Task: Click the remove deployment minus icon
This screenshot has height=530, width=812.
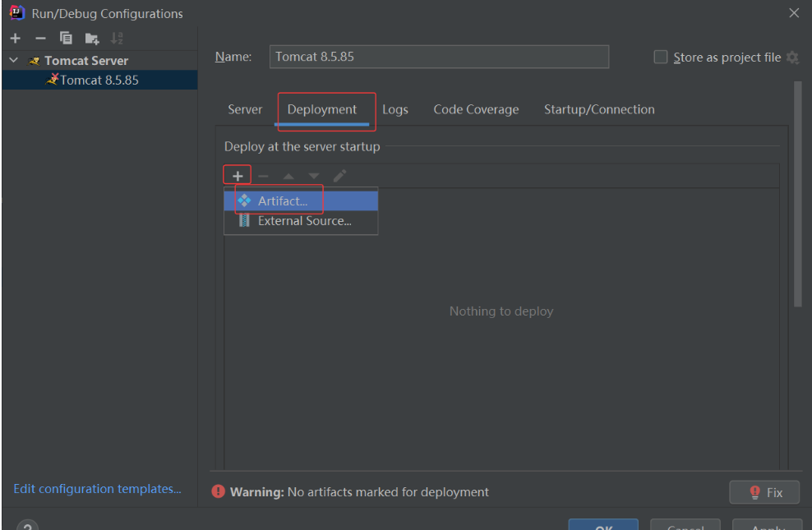Action: point(263,176)
